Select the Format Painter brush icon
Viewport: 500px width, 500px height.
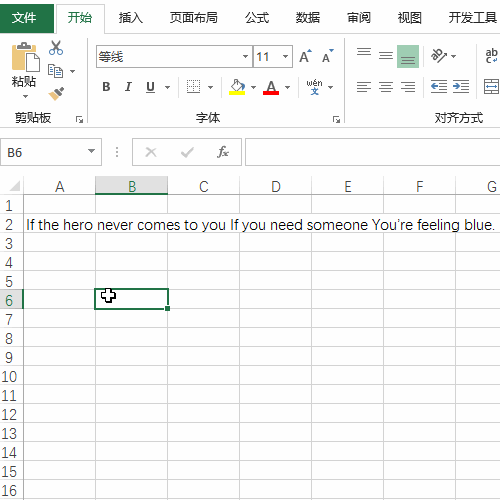click(x=56, y=94)
